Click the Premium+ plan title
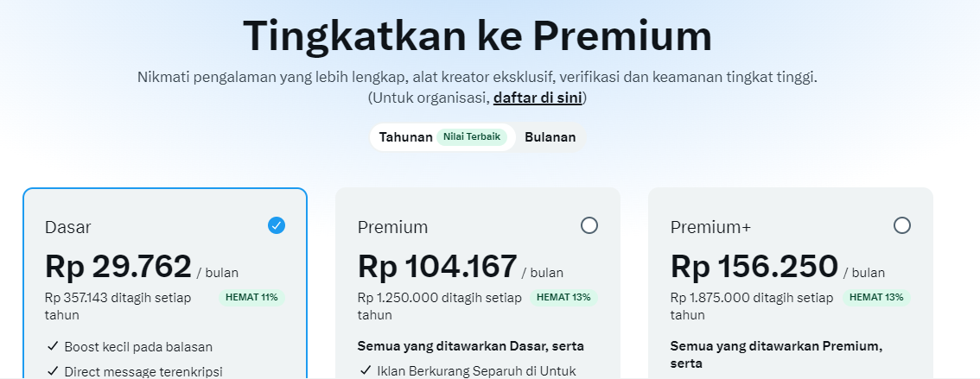Screen dimensions: 980x379 click(x=710, y=227)
